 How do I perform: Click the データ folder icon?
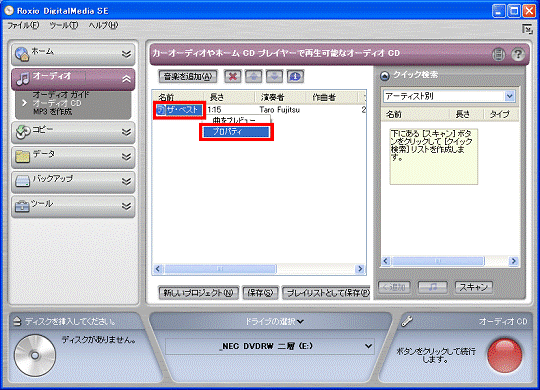(x=23, y=156)
